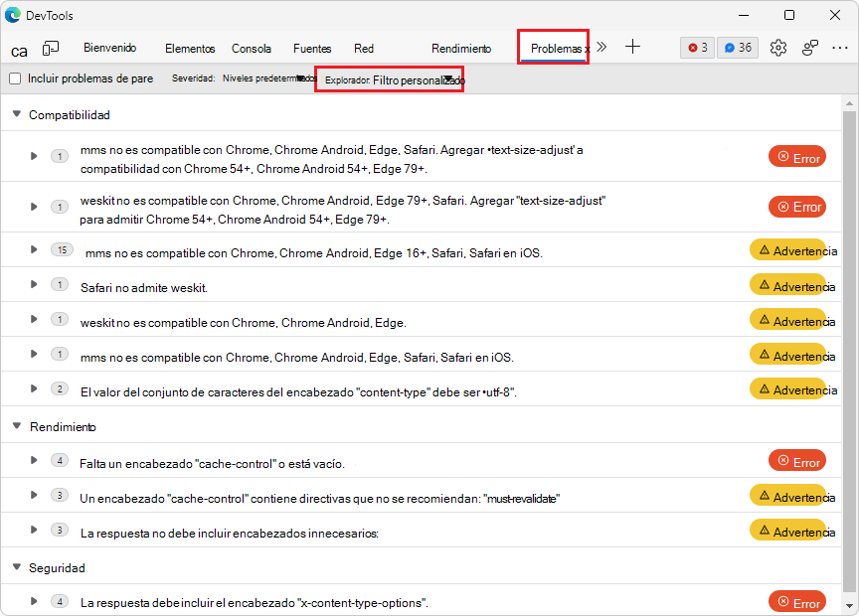Click the 'Falta un encabezado cache-control' issue
Screen dimensions: 859x616
point(199,463)
